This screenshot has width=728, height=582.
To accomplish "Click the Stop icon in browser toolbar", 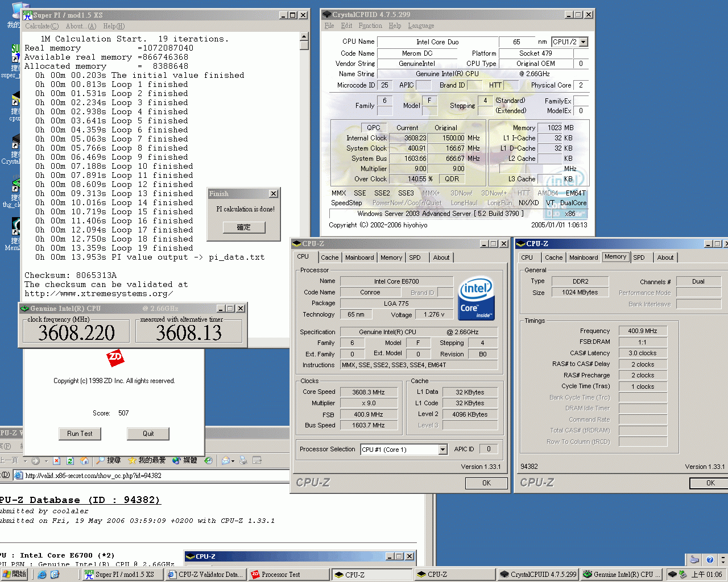I will click(56, 460).
